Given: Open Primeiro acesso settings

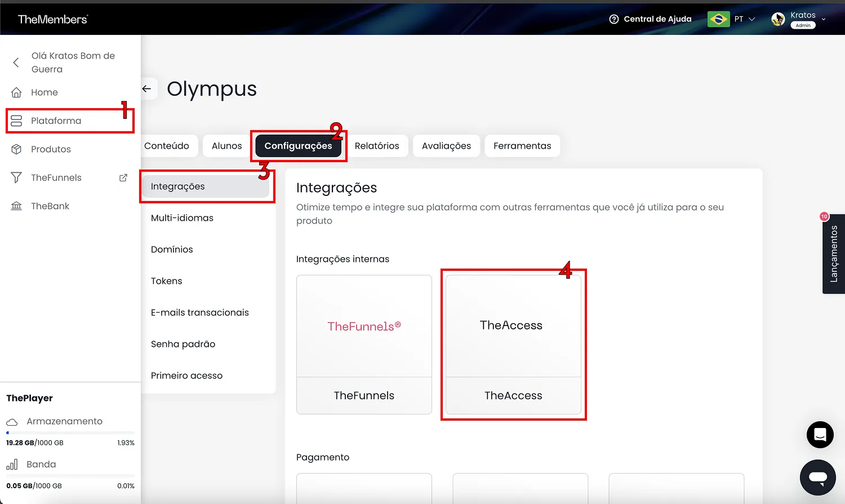Looking at the screenshot, I should coord(186,376).
